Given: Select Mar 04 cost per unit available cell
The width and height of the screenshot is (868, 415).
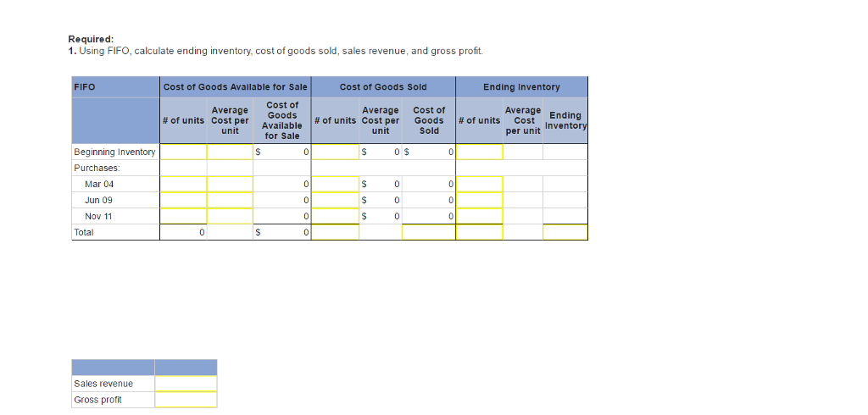Looking at the screenshot, I should pyautogui.click(x=230, y=184).
